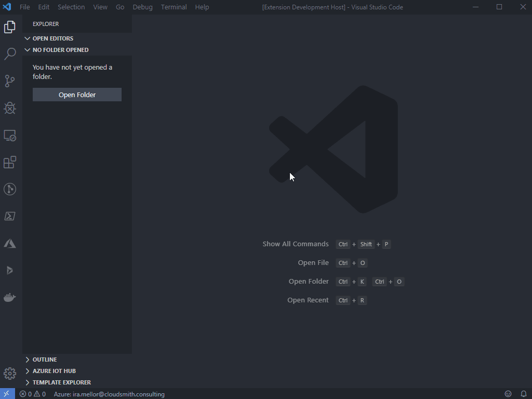532x399 pixels.
Task: Open the Azure view icon
Action: pyautogui.click(x=10, y=243)
